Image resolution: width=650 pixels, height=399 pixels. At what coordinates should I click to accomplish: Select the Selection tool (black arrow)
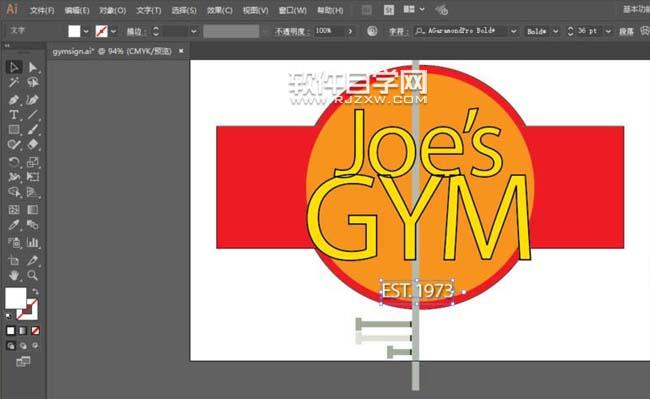(14, 67)
